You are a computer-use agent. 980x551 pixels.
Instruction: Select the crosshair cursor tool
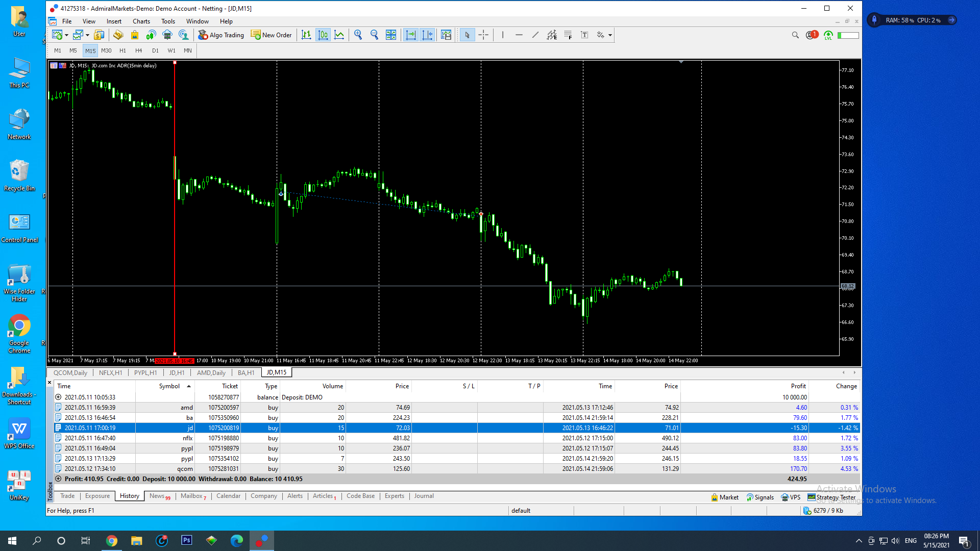483,35
